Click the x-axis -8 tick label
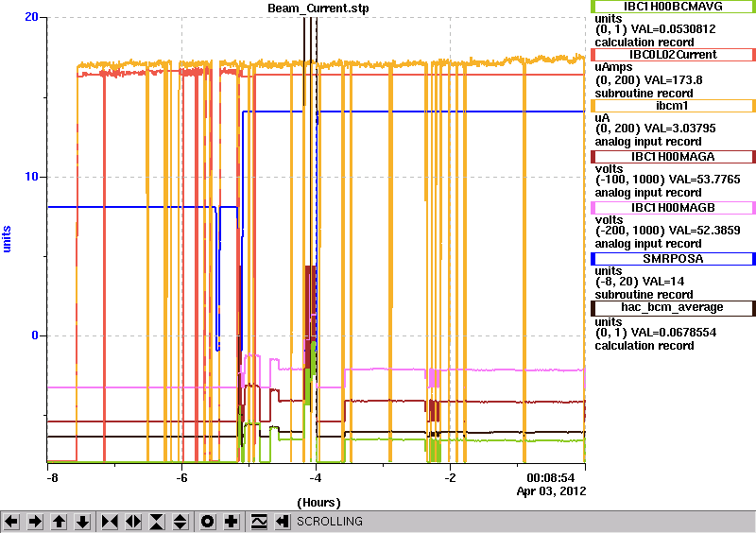The image size is (756, 533). pyautogui.click(x=52, y=478)
